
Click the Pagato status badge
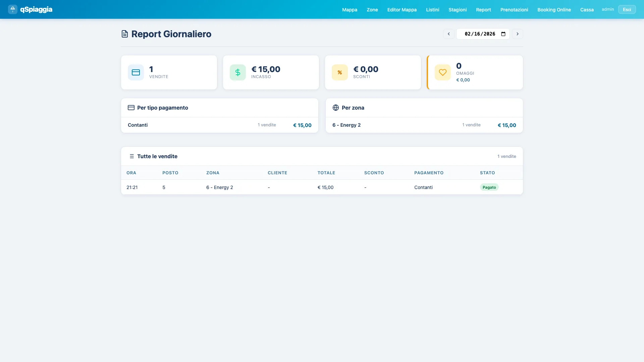[x=489, y=187]
